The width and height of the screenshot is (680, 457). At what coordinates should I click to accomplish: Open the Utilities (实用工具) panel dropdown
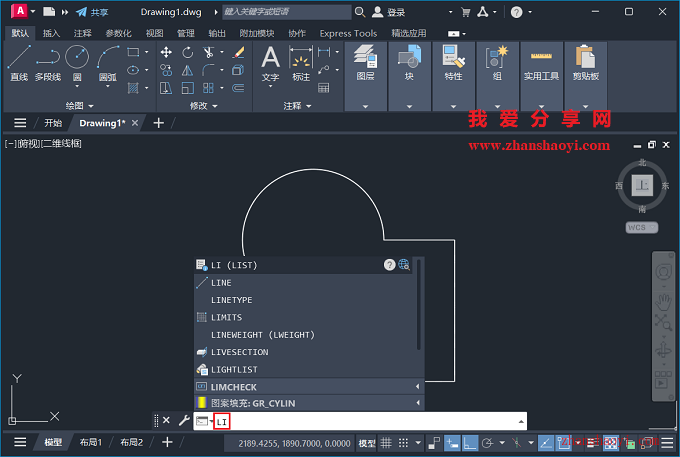click(541, 106)
